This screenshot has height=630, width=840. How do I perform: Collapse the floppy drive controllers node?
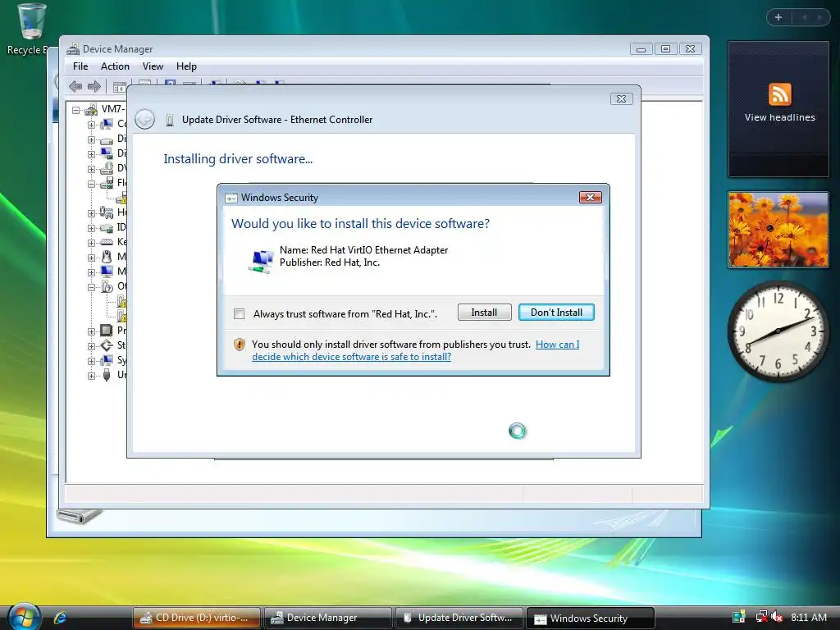pyautogui.click(x=91, y=184)
